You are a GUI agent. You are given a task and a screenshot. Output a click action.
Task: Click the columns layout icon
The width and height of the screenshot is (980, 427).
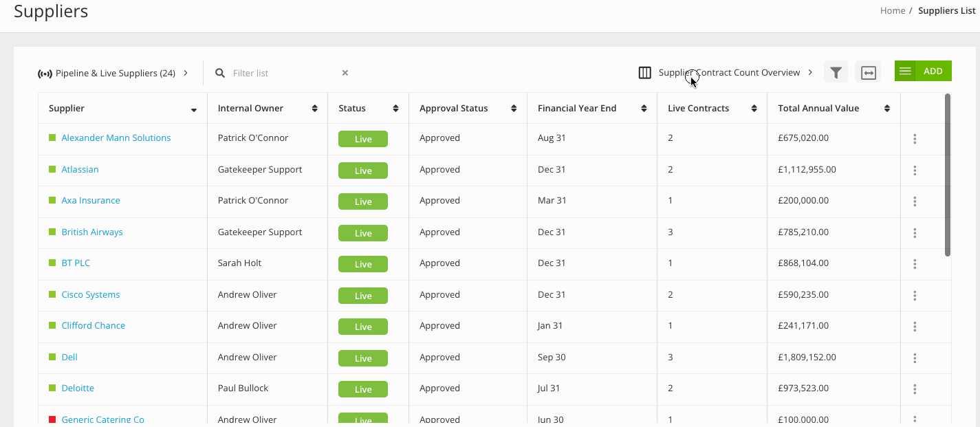pyautogui.click(x=644, y=73)
